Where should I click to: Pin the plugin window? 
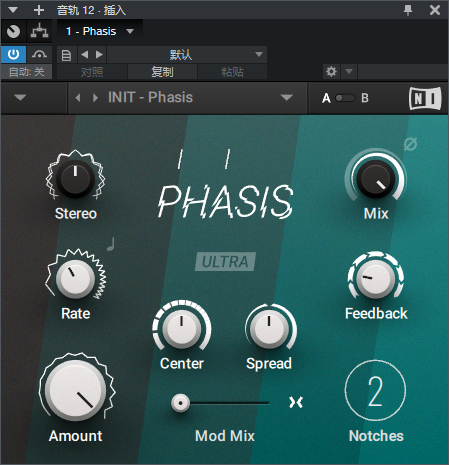(408, 10)
